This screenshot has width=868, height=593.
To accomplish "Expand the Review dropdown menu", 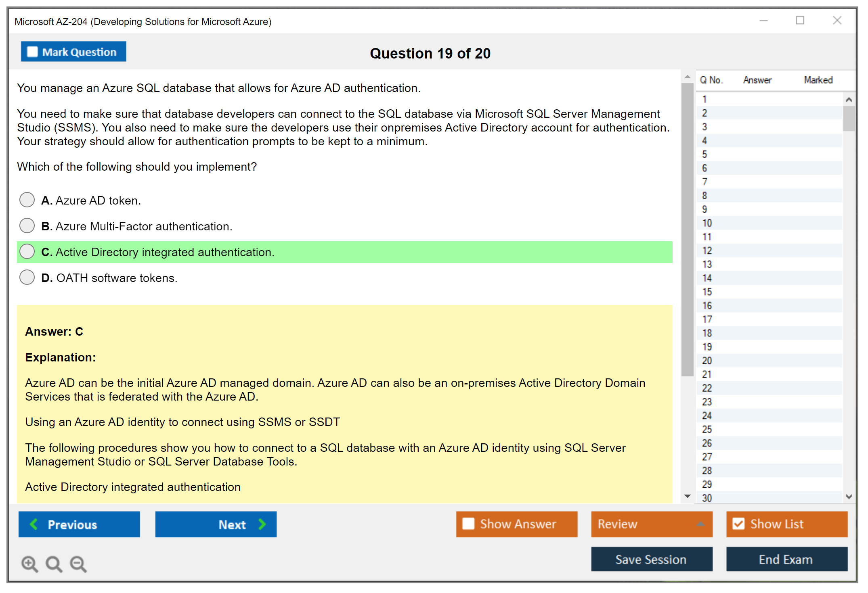I will click(700, 524).
